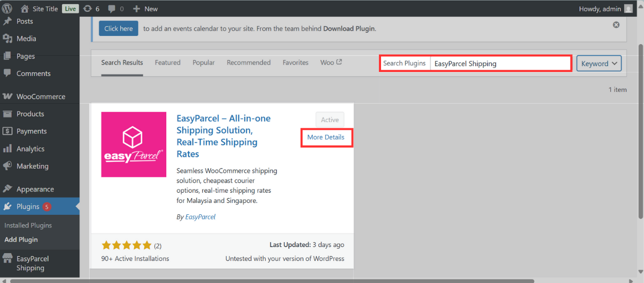644x283 pixels.
Task: Click the Plugins plug icon in sidebar
Action: pos(8,206)
